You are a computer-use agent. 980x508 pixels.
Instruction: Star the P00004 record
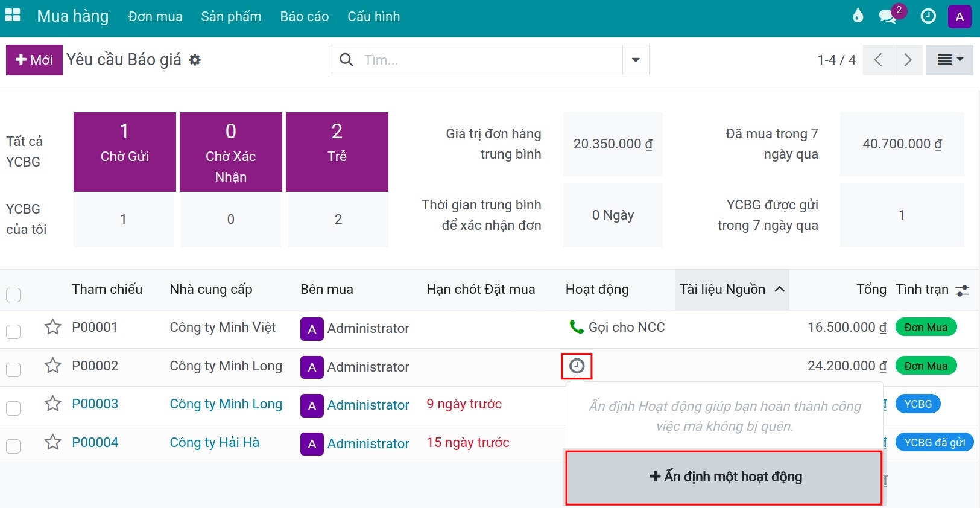[x=53, y=442]
